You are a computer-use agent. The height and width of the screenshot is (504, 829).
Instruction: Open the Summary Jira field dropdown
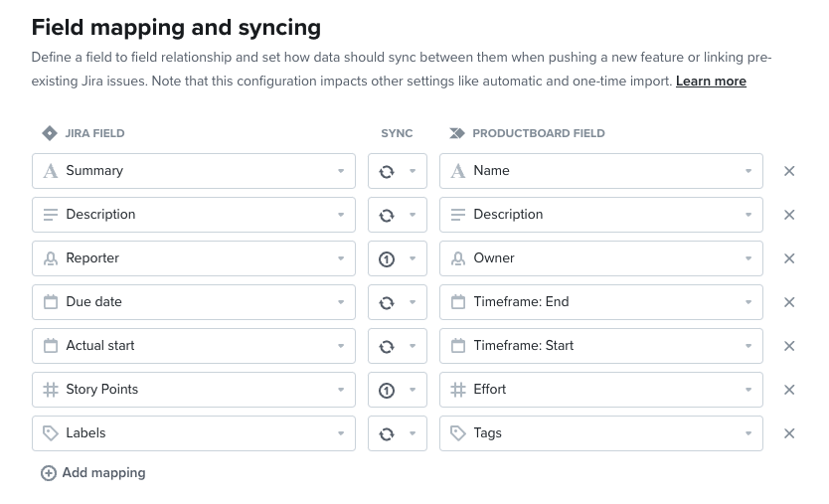[194, 171]
